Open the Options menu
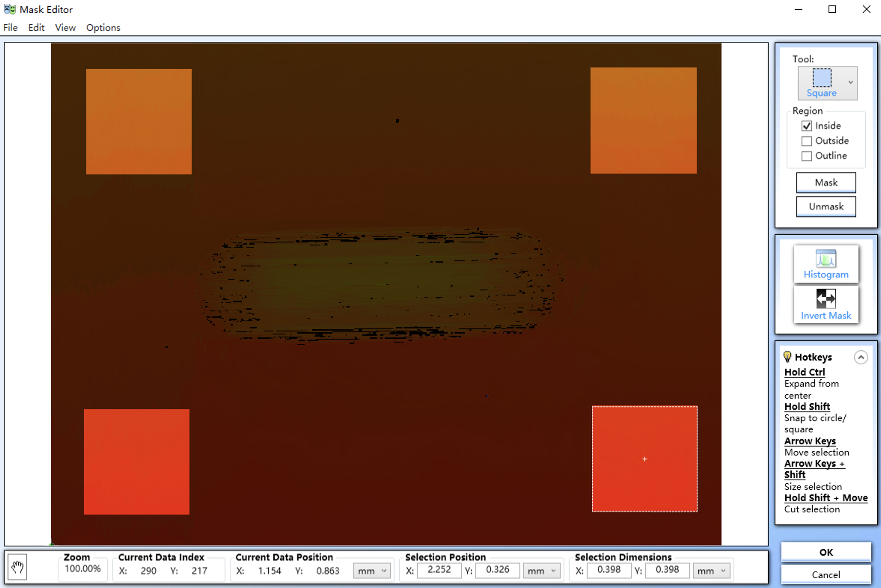Image resolution: width=881 pixels, height=588 pixels. coord(103,28)
